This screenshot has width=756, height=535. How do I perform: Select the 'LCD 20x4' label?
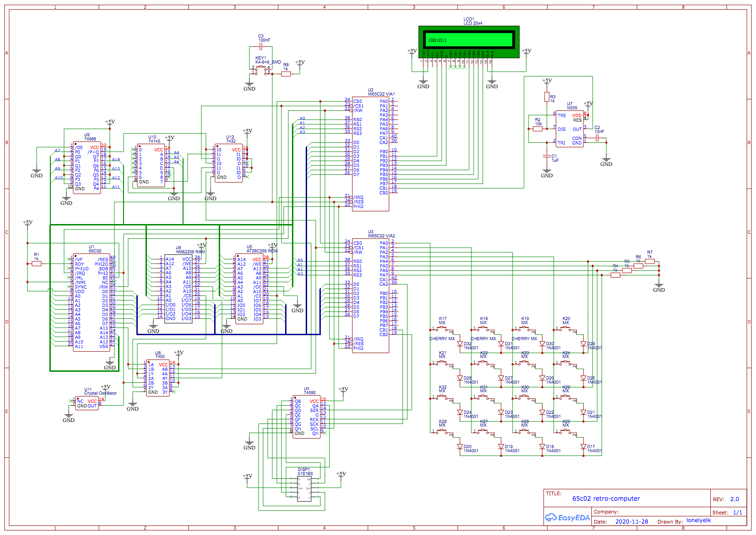click(x=473, y=23)
